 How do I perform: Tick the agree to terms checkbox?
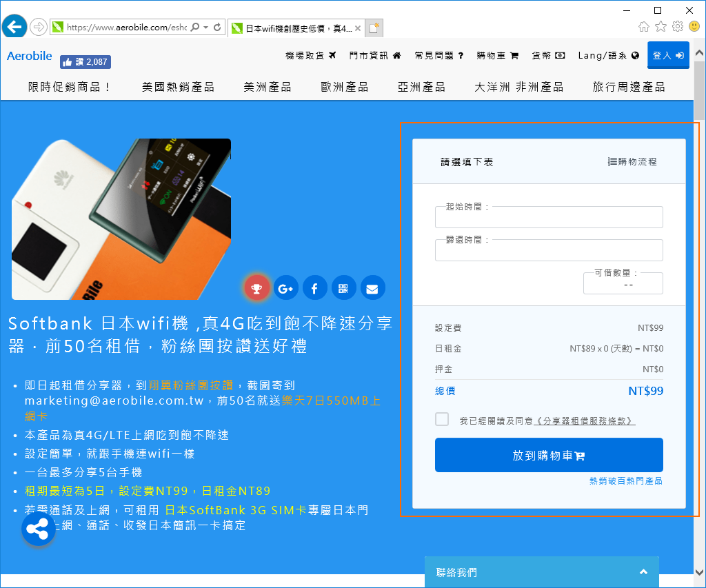point(442,419)
